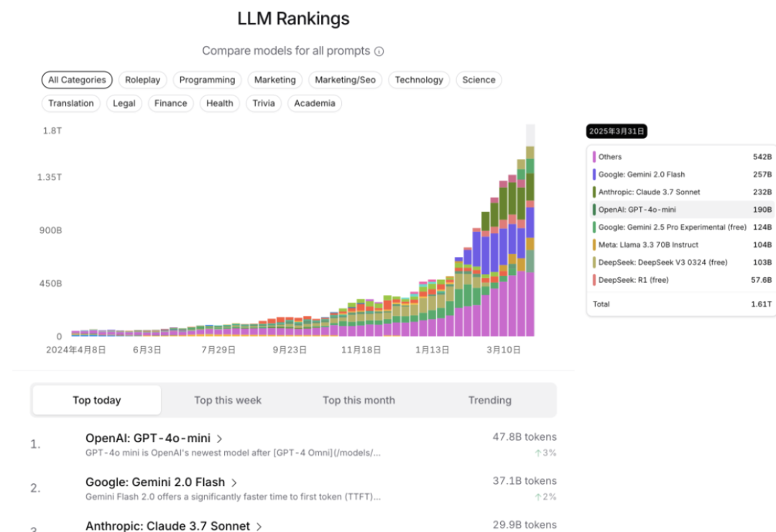Image resolution: width=776 pixels, height=532 pixels.
Task: Click the GPT-4o mini description text
Action: [x=233, y=453]
